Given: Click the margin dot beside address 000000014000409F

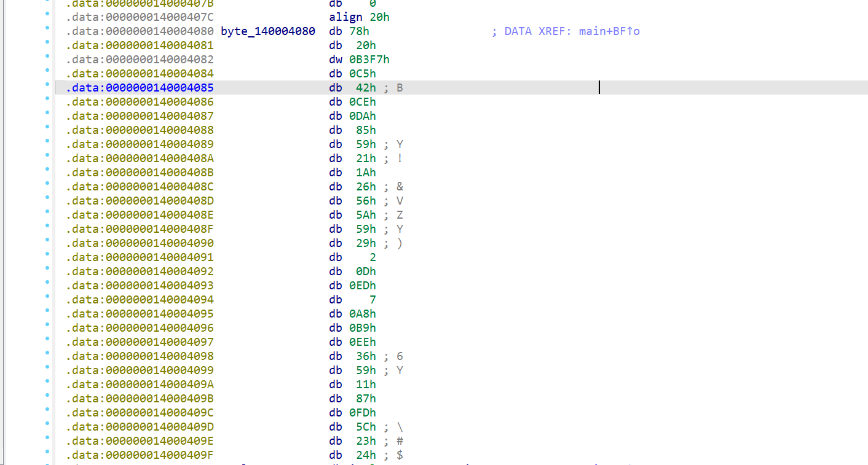Looking at the screenshot, I should 48,455.
